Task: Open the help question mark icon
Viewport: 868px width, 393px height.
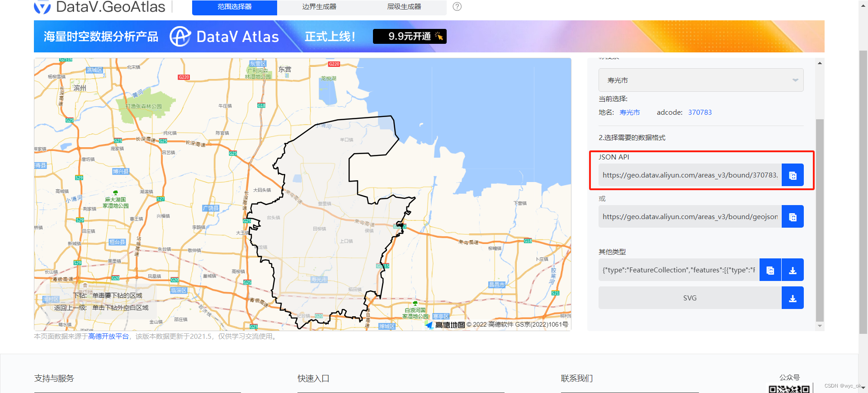Action: coord(457,7)
